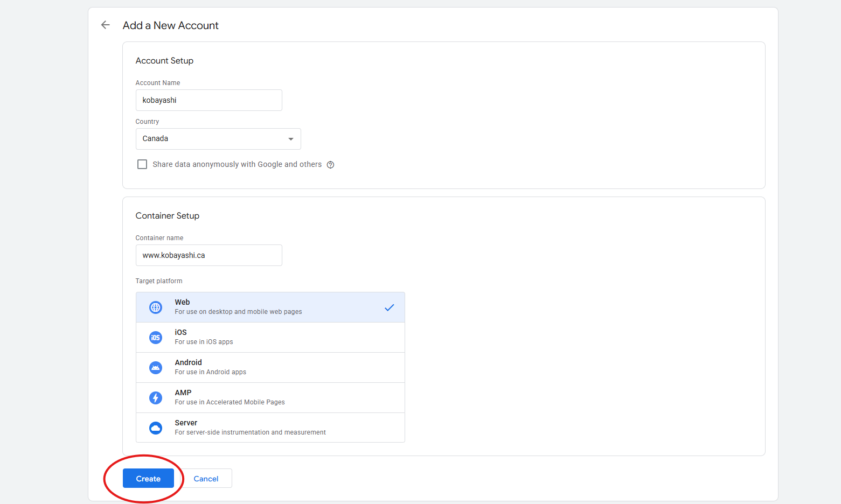Click into the Container name field
The image size is (841, 504).
(x=208, y=255)
